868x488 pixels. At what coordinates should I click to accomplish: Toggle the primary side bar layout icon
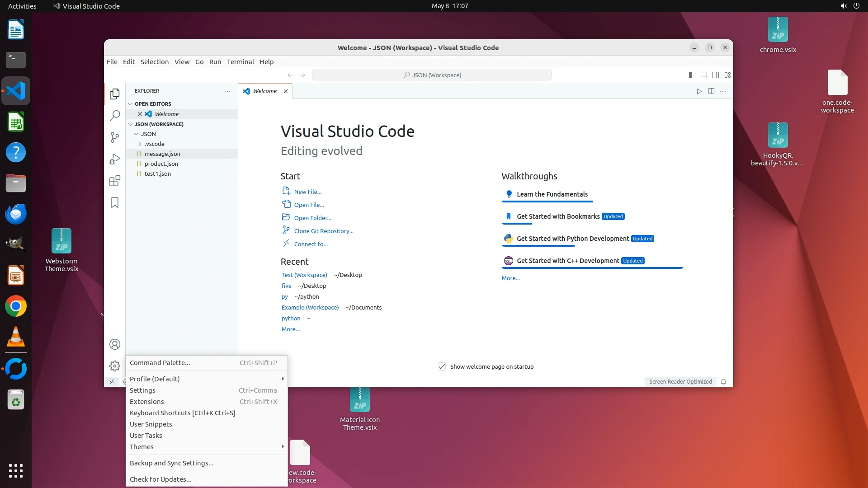pyautogui.click(x=692, y=75)
